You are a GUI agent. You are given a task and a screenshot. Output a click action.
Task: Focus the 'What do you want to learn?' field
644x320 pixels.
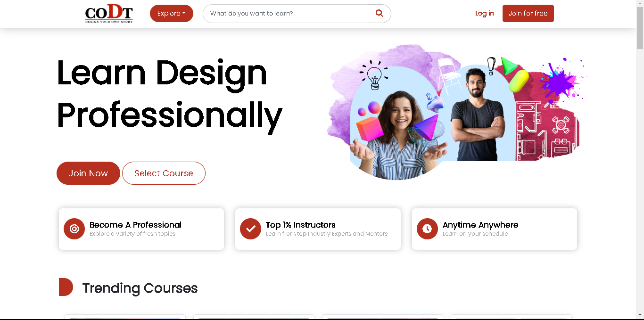[x=288, y=13]
